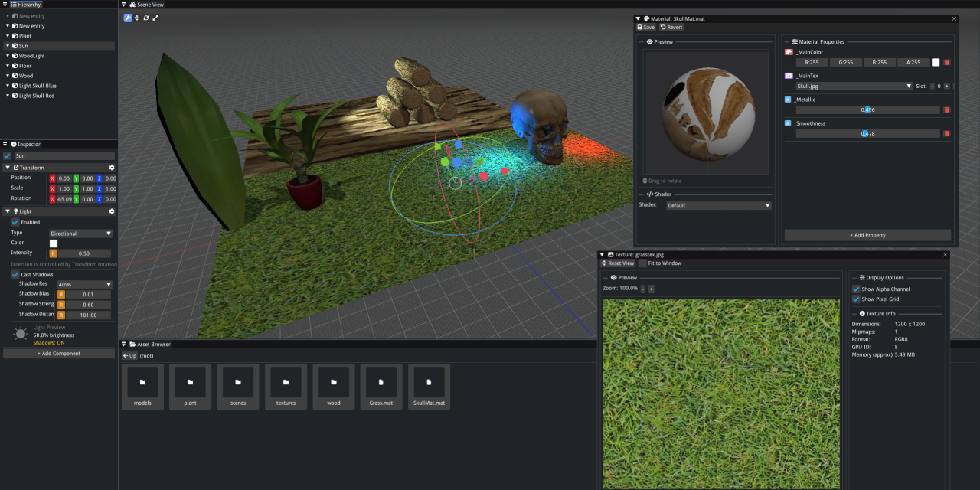980x490 pixels.
Task: Collapse the Texture grasstex.jpg window
Action: (603, 254)
